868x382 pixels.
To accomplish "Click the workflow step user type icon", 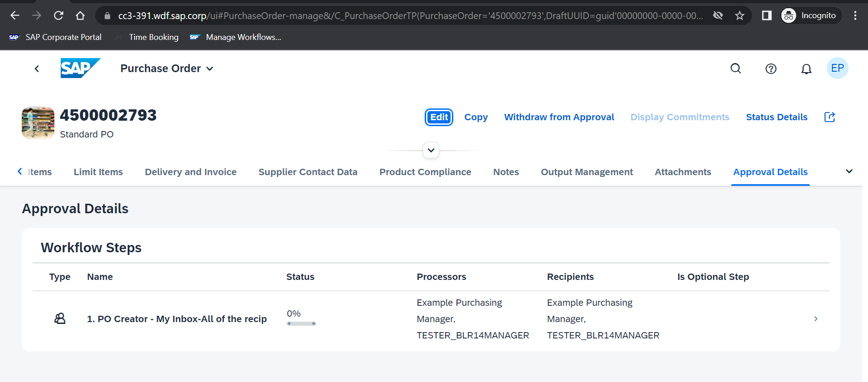I will (x=60, y=318).
